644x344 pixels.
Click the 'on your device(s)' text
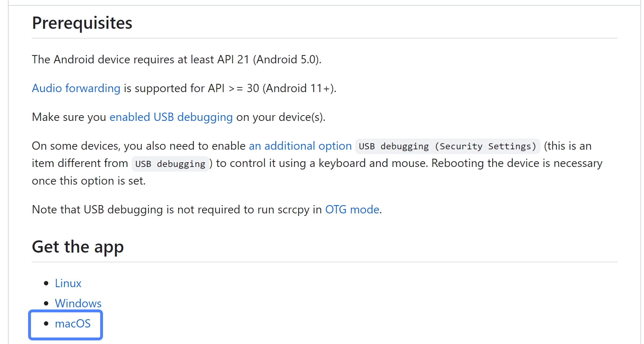click(x=281, y=117)
